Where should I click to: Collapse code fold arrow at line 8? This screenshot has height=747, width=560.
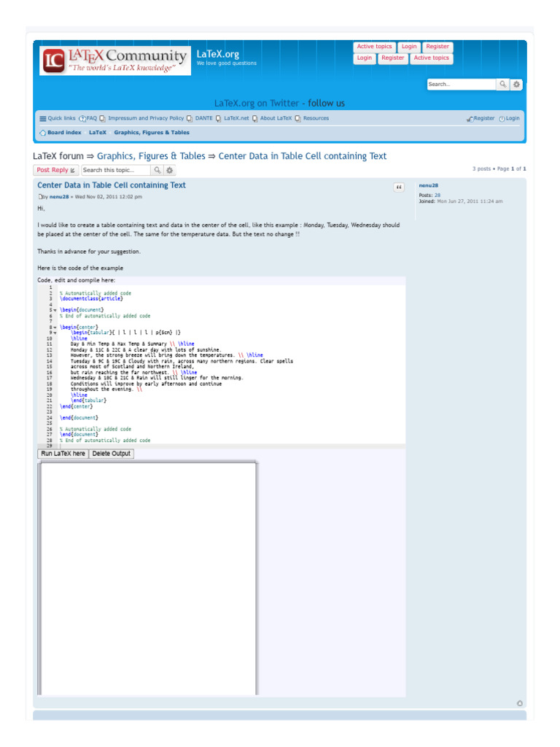[55, 328]
